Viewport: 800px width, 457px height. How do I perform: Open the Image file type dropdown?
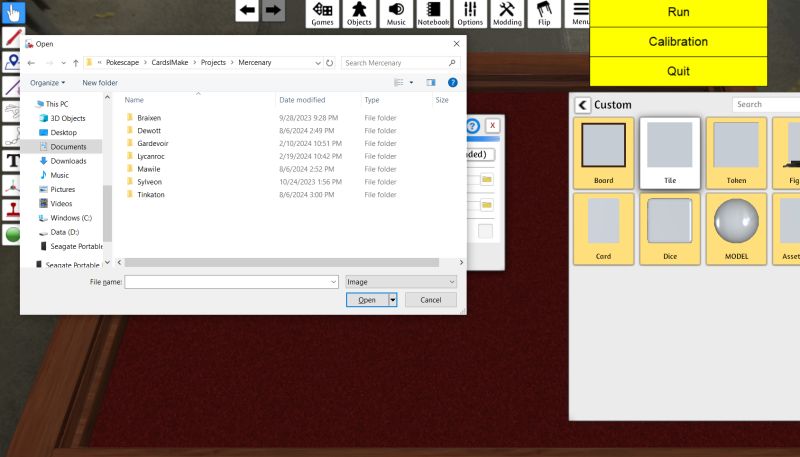(x=401, y=282)
